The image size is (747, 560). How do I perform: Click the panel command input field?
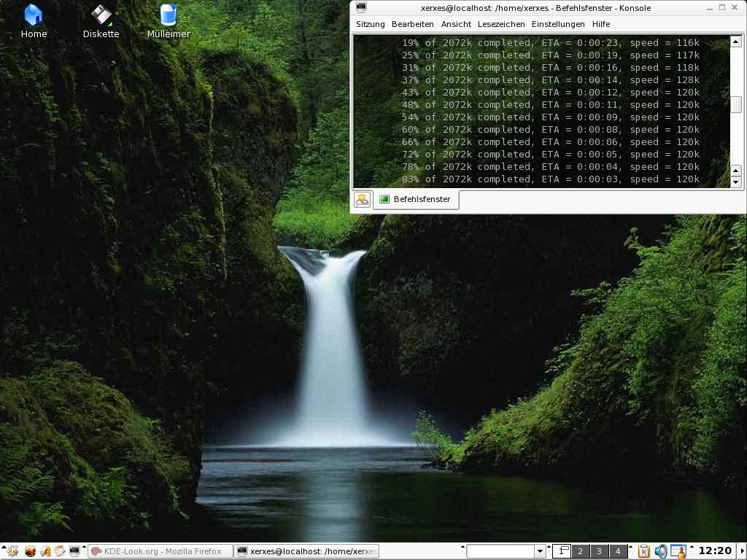coord(500,551)
